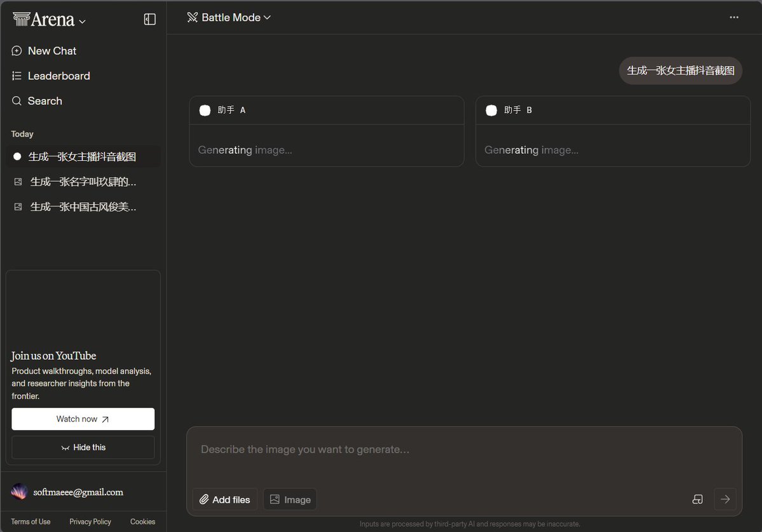
Task: Toggle the Image generation mode button
Action: click(x=290, y=500)
